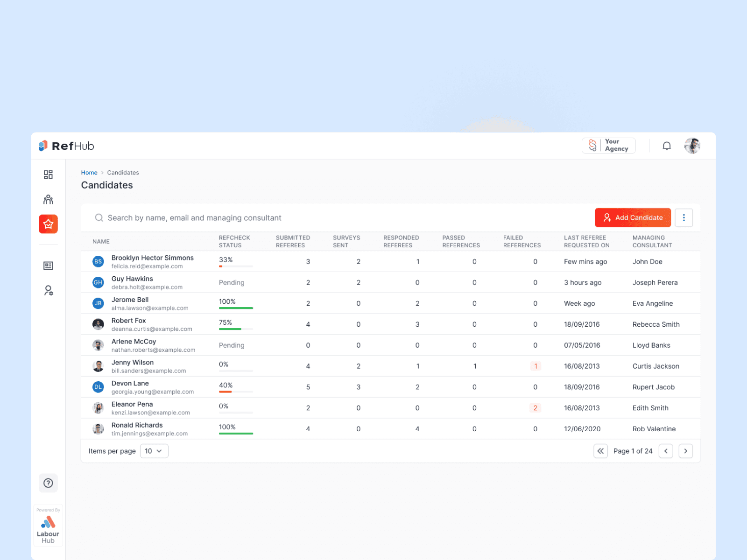Click the RefHub logo
The width and height of the screenshot is (747, 560).
click(x=66, y=146)
